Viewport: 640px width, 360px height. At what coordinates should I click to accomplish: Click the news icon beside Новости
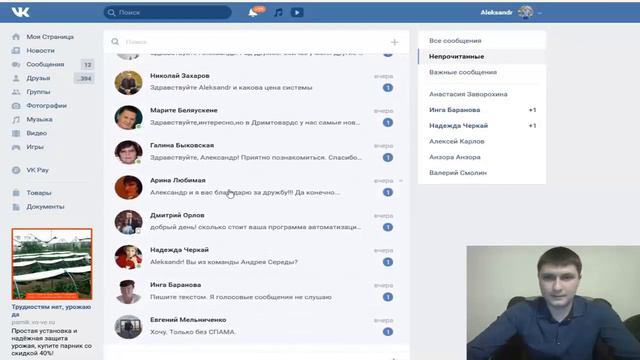click(x=16, y=51)
